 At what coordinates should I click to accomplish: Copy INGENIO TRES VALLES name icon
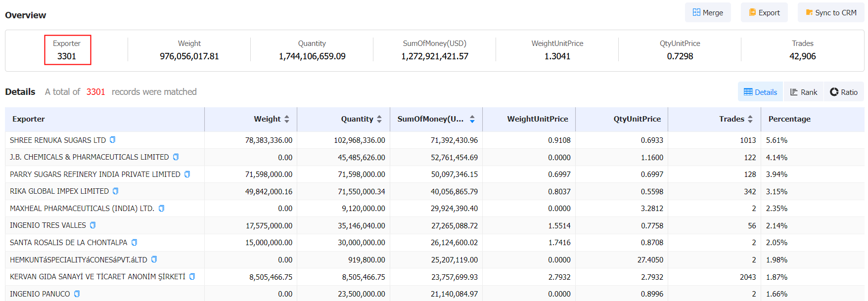pyautogui.click(x=92, y=225)
